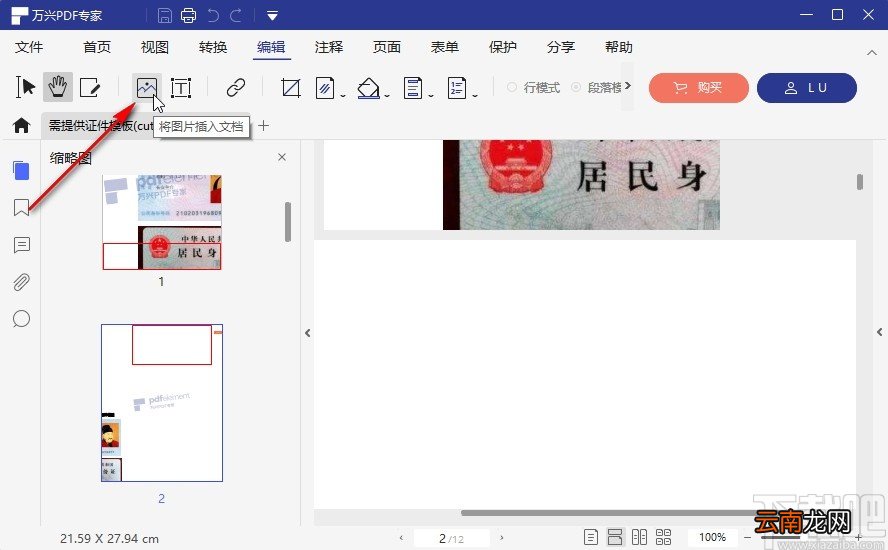Expand more toolbar options chevron
The width and height of the screenshot is (888, 550).
(x=627, y=86)
